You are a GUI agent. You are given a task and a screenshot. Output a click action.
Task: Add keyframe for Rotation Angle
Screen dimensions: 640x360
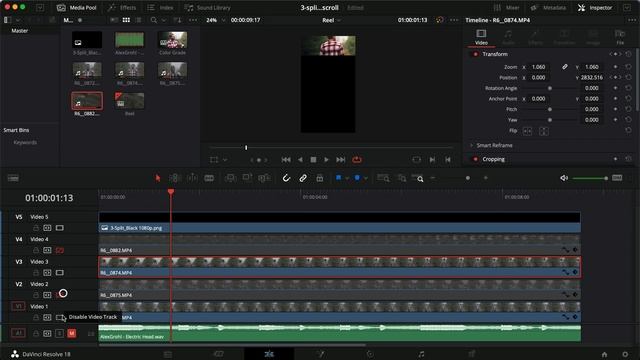[616, 88]
